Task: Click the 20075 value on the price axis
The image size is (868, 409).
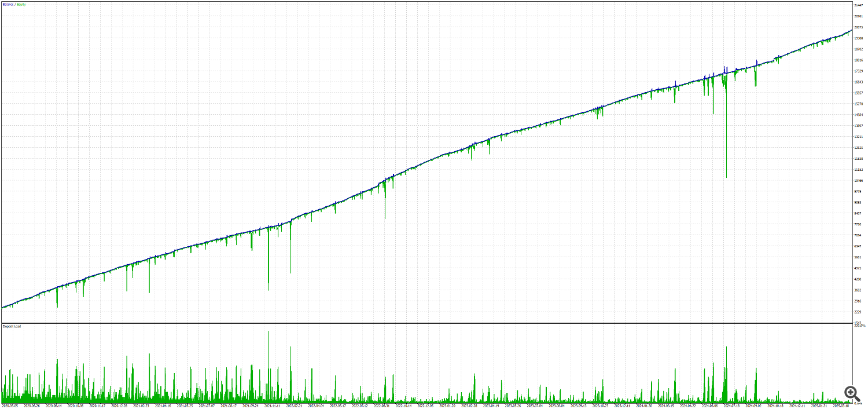Action: coord(859,27)
